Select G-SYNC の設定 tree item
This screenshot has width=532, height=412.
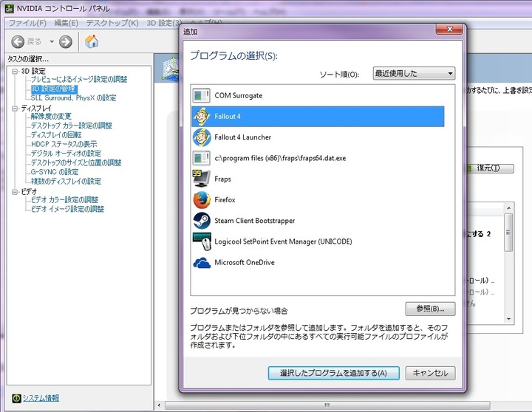55,172
